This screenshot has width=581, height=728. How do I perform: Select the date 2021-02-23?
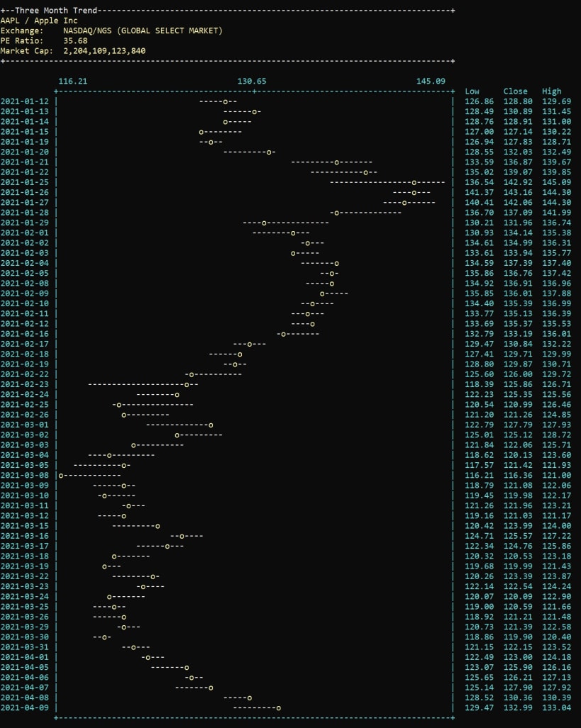click(25, 384)
